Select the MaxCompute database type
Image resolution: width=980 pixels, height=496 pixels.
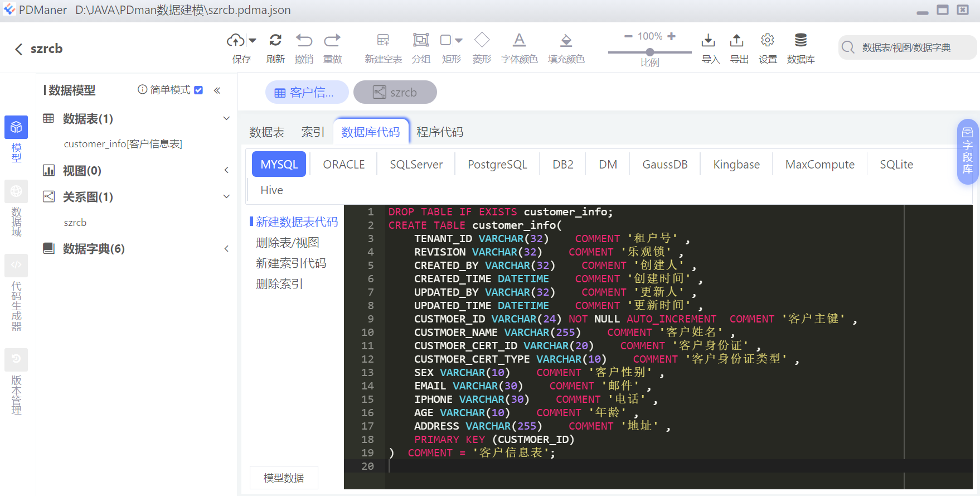point(820,164)
